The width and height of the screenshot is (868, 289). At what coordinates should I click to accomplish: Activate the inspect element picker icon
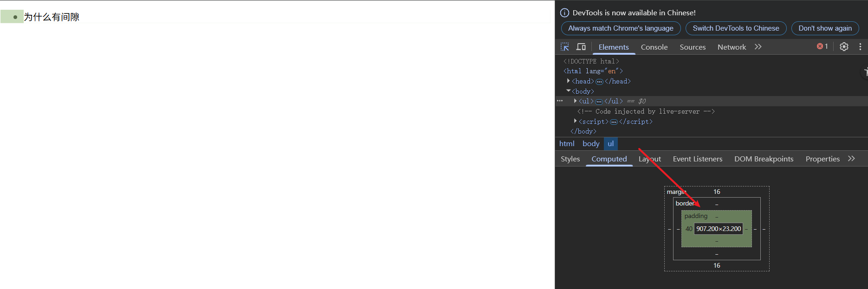[x=564, y=47]
